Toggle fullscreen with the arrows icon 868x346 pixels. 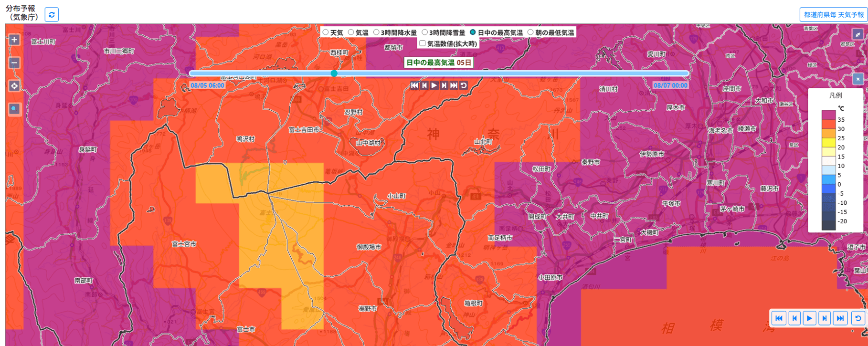857,34
